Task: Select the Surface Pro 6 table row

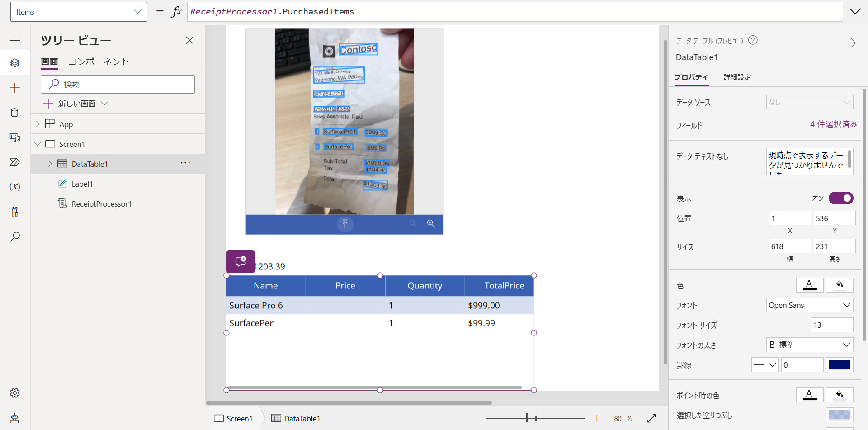Action: [x=380, y=305]
